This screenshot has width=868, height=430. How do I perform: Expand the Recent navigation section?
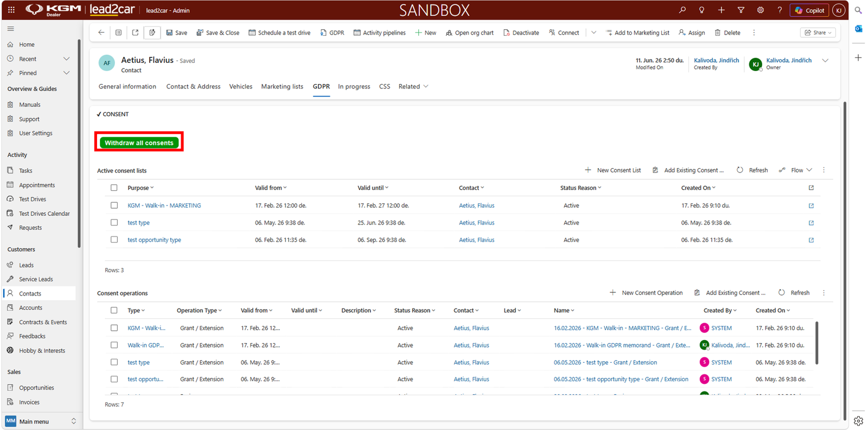pos(66,59)
